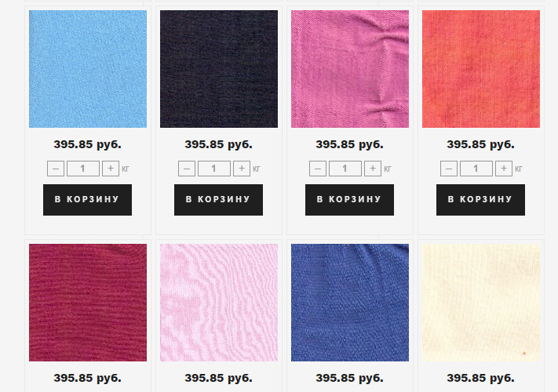Decrease quantity for the light blue fabric
The width and height of the screenshot is (558, 392).
56,169
